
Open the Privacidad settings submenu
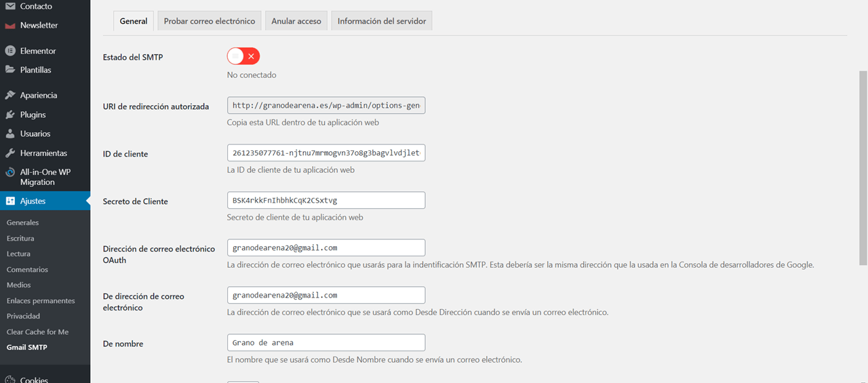click(23, 316)
